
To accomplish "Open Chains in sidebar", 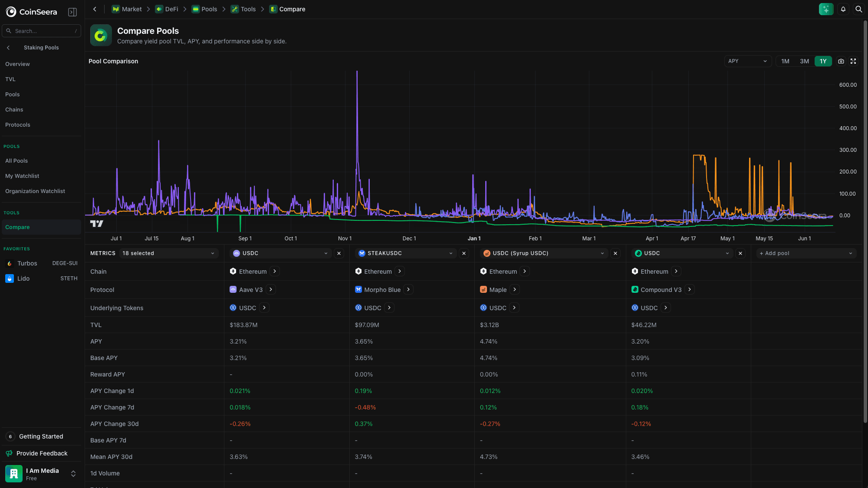I will tap(41, 110).
